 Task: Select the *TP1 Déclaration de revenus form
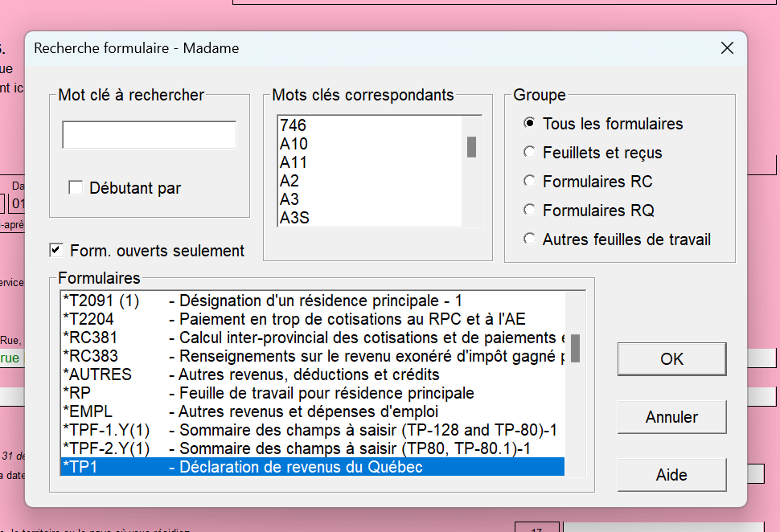click(x=312, y=467)
